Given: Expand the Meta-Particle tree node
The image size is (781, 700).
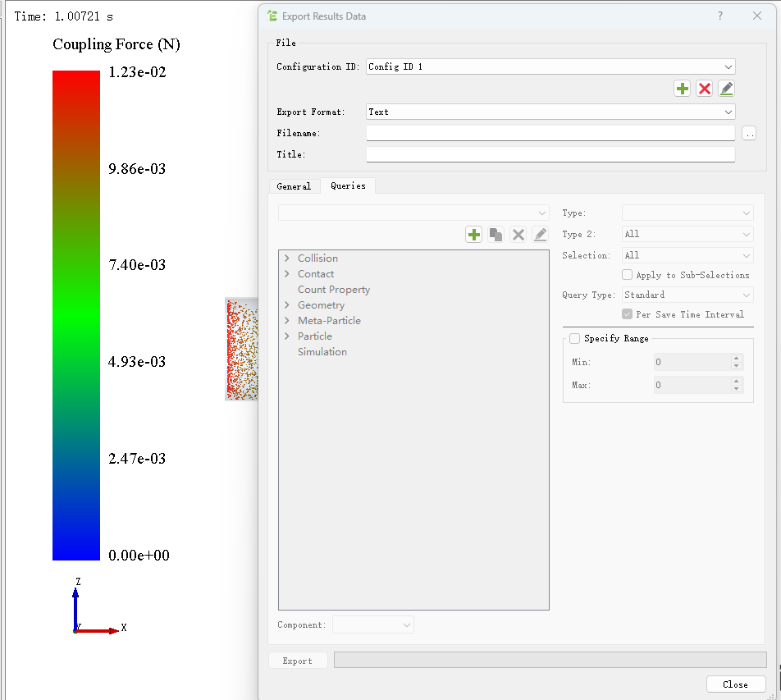Looking at the screenshot, I should point(287,320).
